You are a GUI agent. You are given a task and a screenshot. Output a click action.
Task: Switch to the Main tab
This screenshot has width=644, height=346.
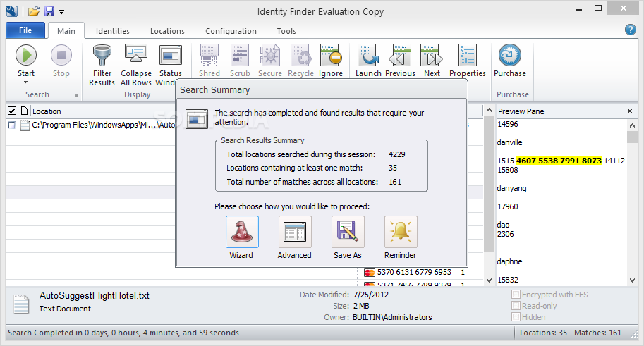[66, 31]
